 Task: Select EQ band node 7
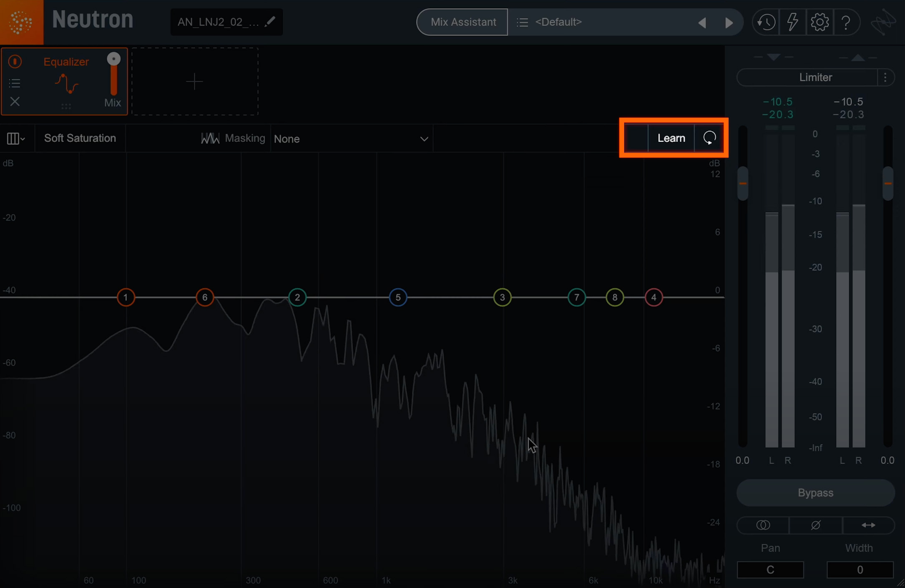click(x=577, y=297)
